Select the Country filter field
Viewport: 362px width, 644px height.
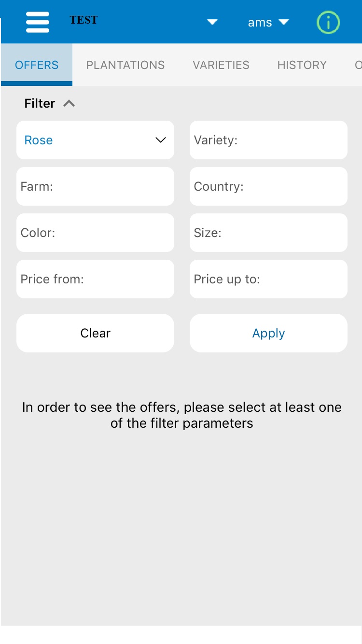pyautogui.click(x=268, y=186)
